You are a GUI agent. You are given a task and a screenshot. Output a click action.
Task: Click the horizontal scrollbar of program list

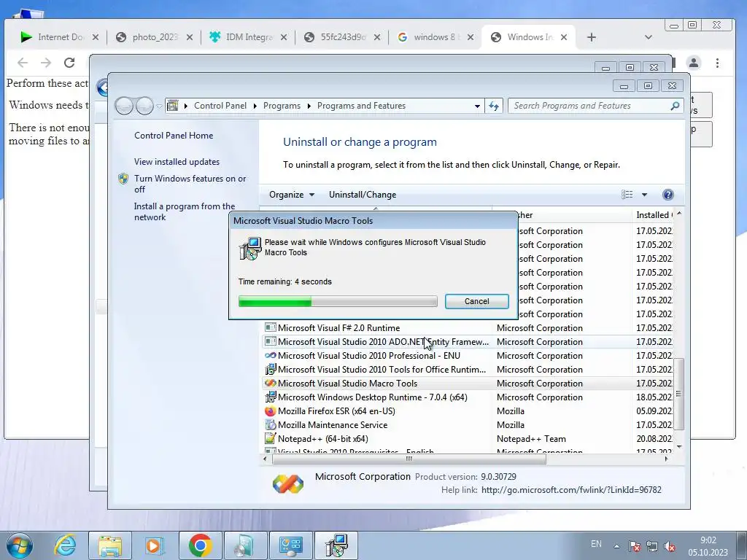pyautogui.click(x=409, y=459)
